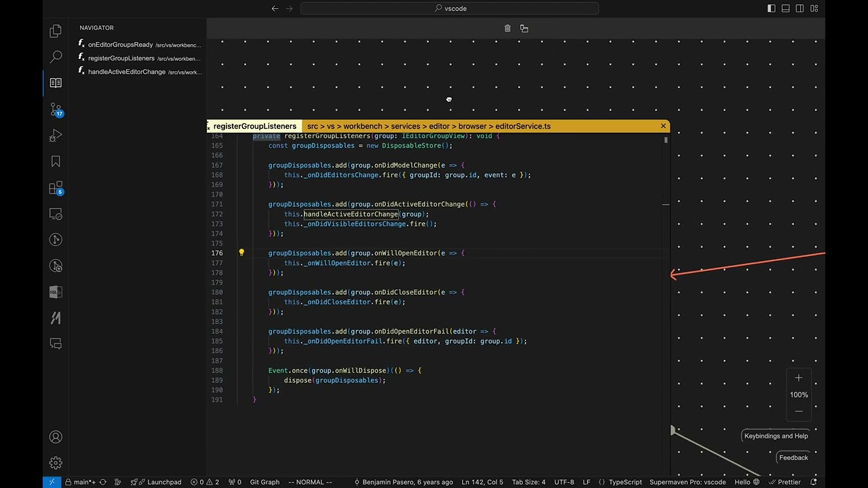Viewport: 868px width, 488px height.
Task: Open the TypeScript language mode selector
Action: (625, 482)
